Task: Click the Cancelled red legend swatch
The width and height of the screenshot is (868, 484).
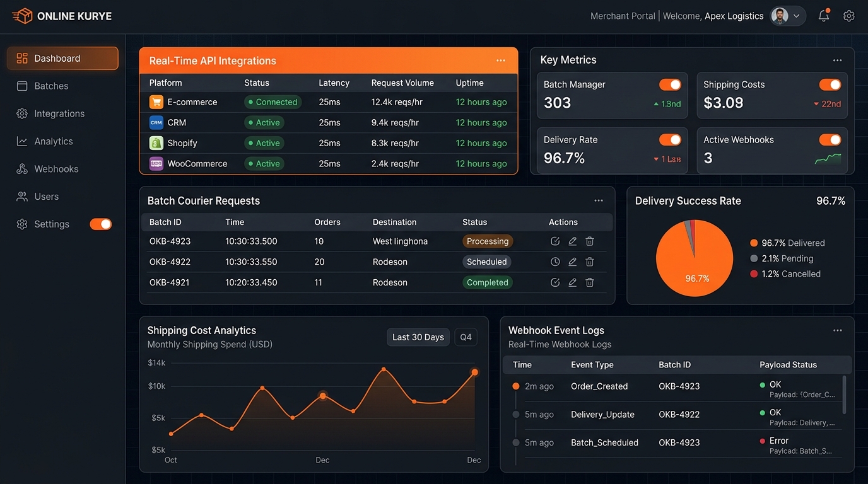Action: pyautogui.click(x=754, y=274)
